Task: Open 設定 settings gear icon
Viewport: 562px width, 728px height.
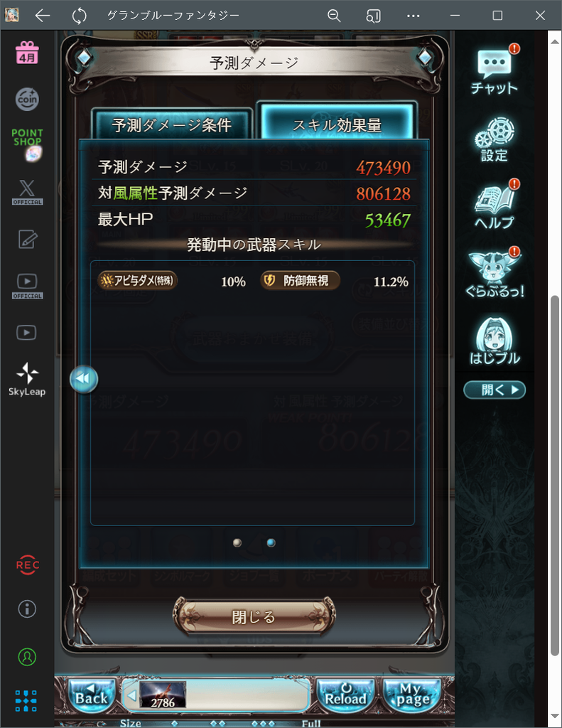Action: [495, 139]
